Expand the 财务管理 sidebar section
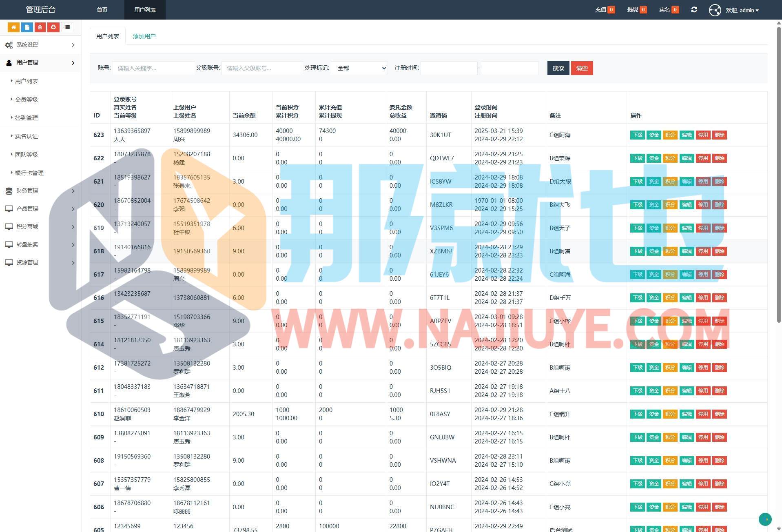 click(x=40, y=191)
